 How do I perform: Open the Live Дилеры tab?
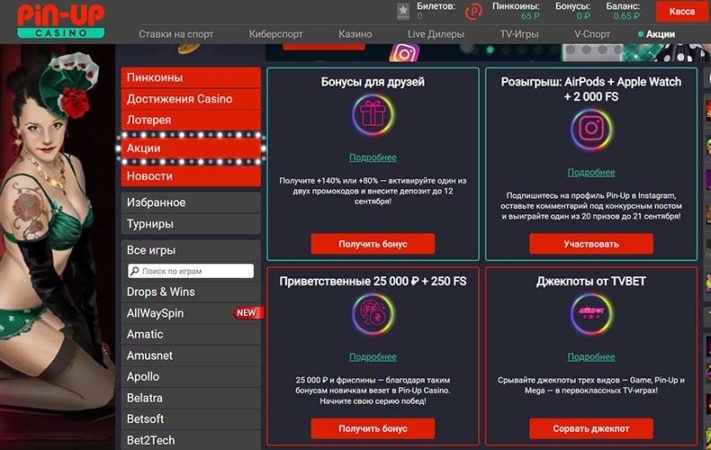point(425,34)
